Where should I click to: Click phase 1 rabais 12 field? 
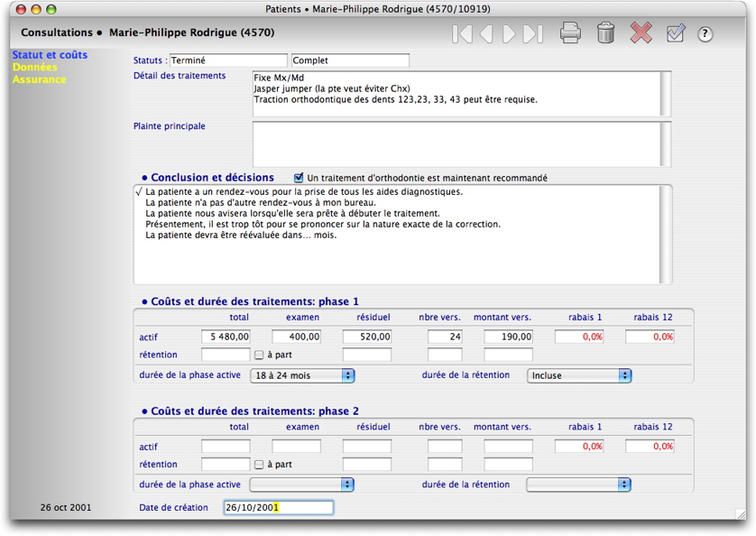(x=650, y=337)
